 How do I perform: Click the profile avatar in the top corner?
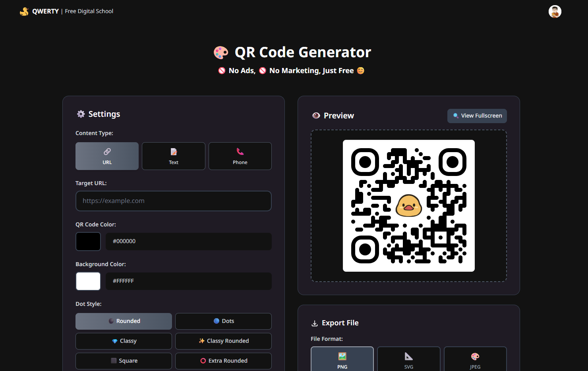coord(555,11)
